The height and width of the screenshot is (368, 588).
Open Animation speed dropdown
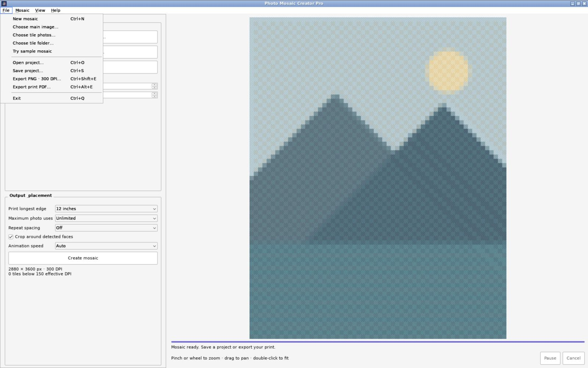pos(106,246)
